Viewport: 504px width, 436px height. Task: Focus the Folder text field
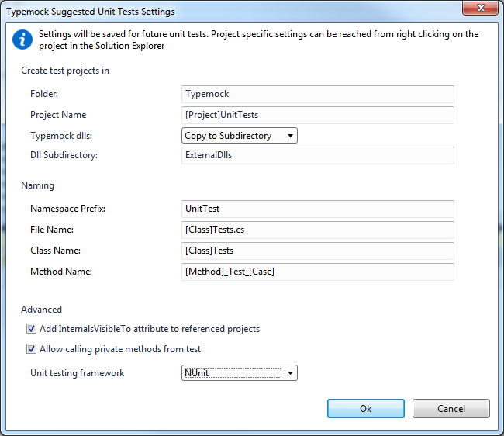317,94
